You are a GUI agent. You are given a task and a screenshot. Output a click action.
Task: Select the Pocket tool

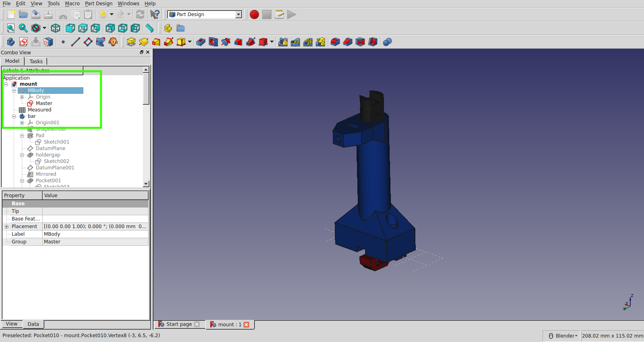point(201,42)
